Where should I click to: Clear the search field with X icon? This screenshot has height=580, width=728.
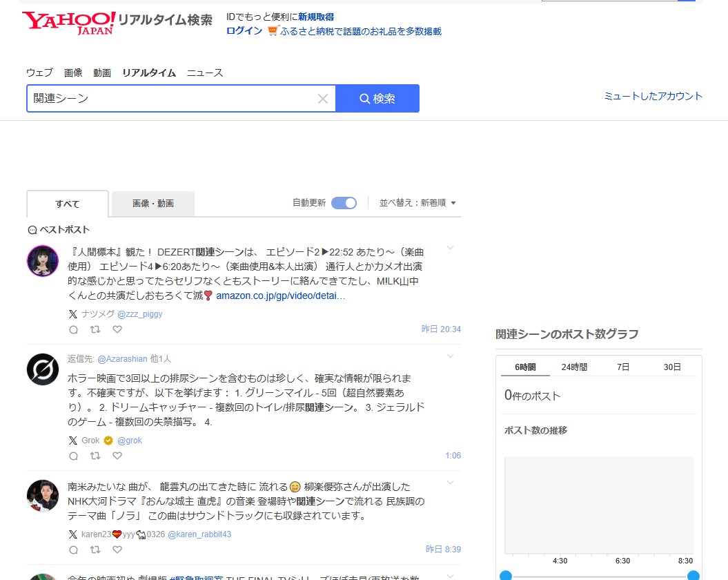coord(322,99)
